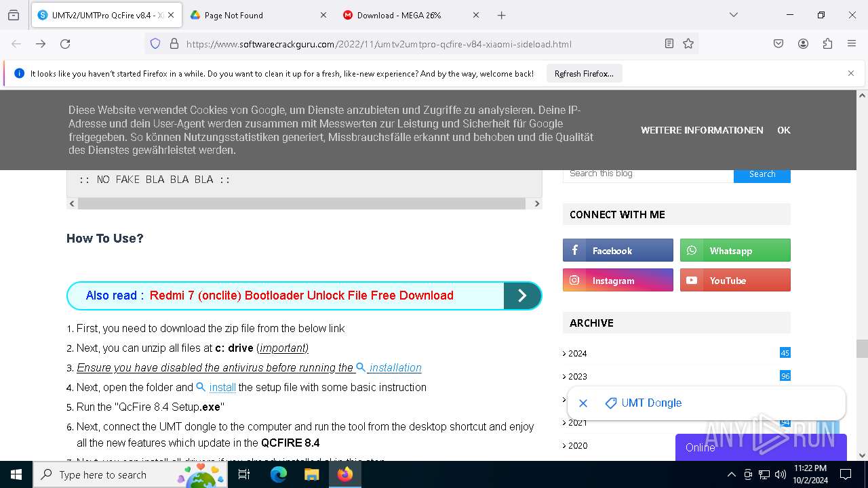Click Firefox taskbar icon
868x488 pixels.
click(344, 474)
